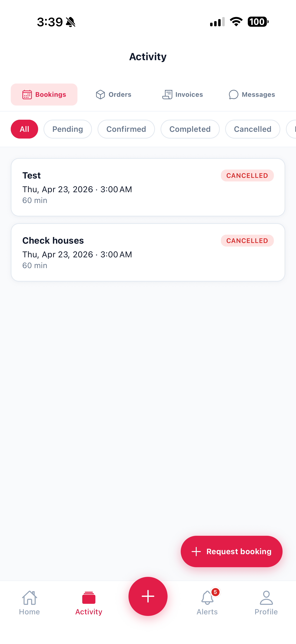Viewport: 296px width, 644px height.
Task: Tap the Orders box icon
Action: (100, 95)
